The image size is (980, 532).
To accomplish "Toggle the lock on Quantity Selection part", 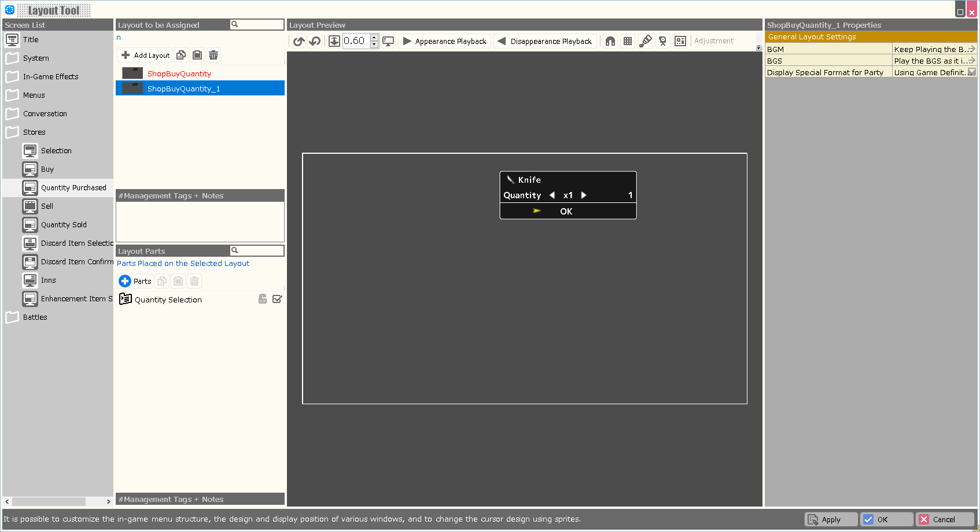I will [263, 299].
